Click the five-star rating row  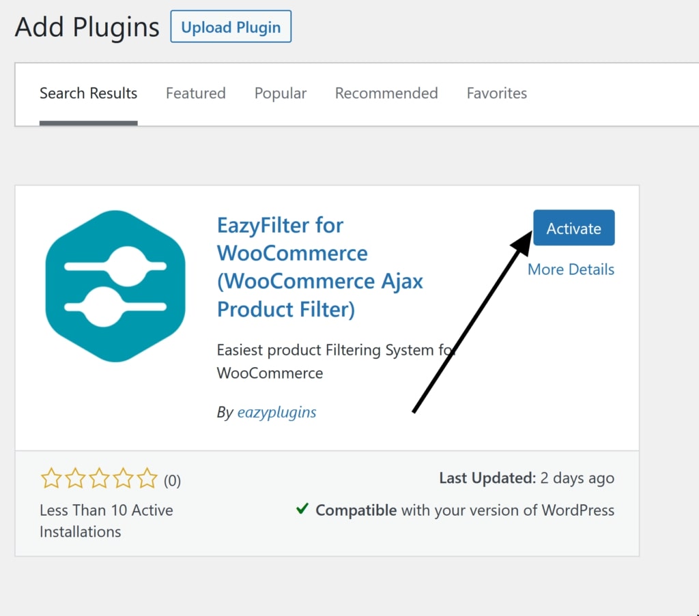coord(99,478)
